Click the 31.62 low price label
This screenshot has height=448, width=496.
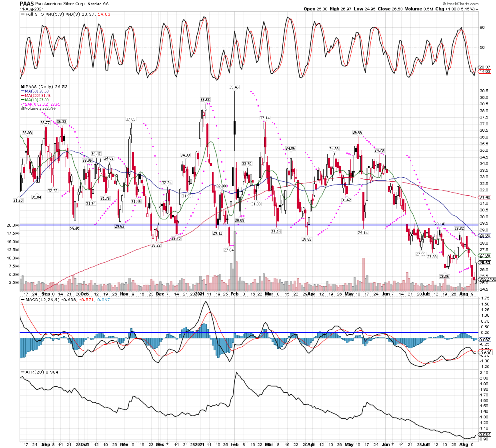tap(346, 200)
